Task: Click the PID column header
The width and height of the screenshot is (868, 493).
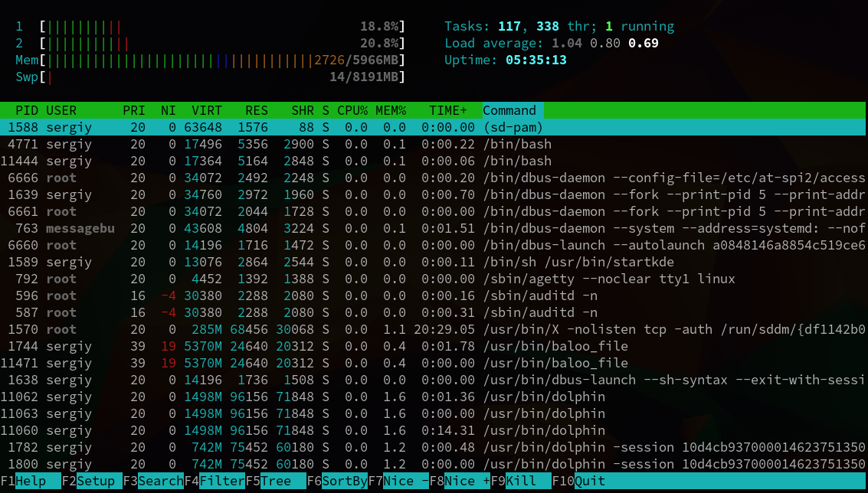Action: [x=27, y=111]
